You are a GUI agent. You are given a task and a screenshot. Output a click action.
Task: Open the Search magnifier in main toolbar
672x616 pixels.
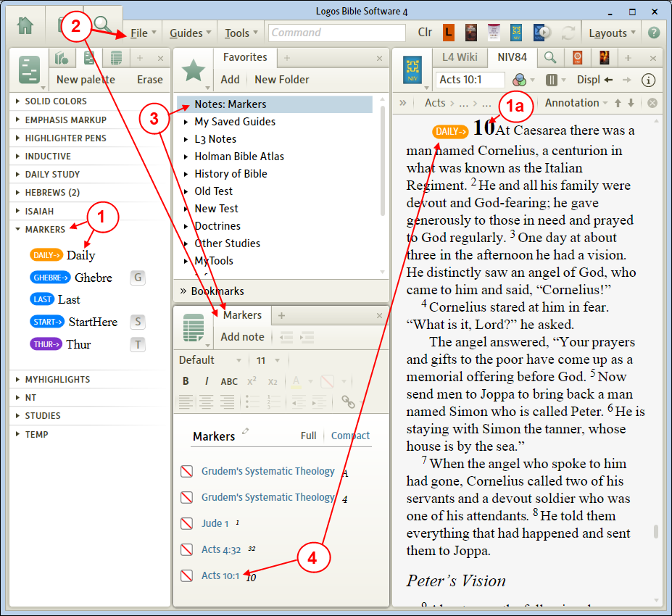point(103,25)
